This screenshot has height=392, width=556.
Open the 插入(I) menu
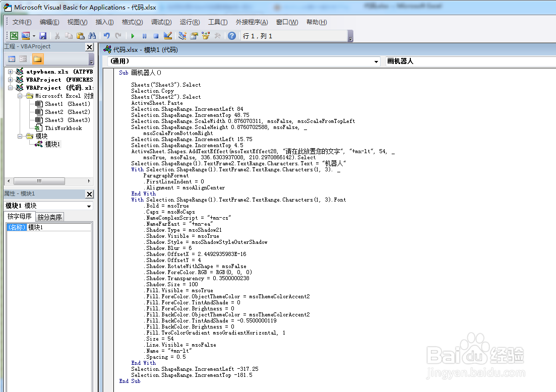click(105, 22)
